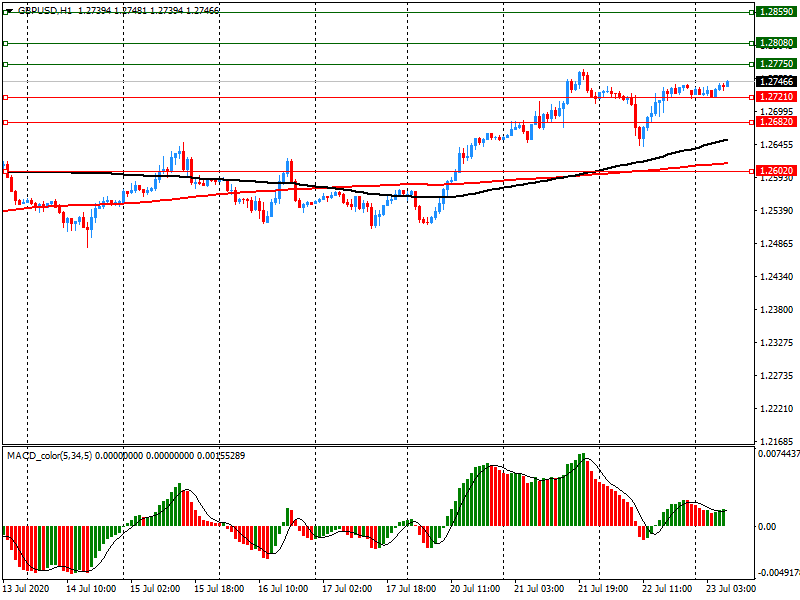Click the 20 Jul 11:00 time label
Screen dimensions: 800x600
click(x=474, y=589)
